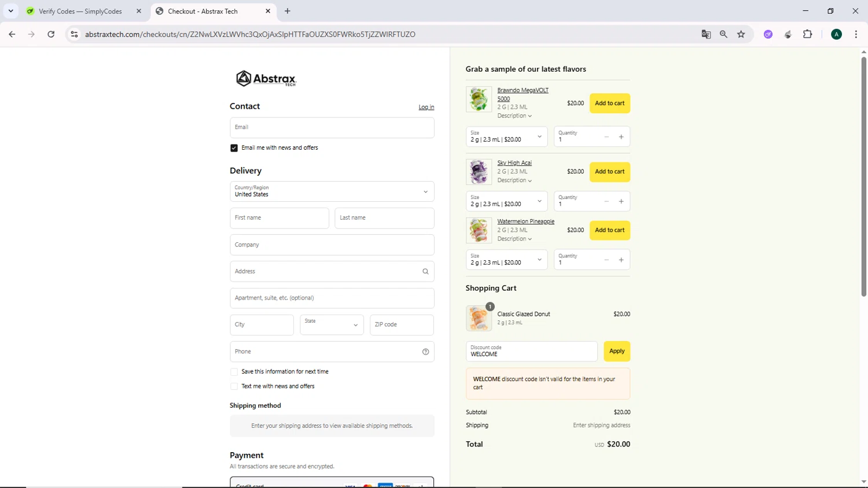Click the Classic Glazed Donut thumbnail
Image resolution: width=868 pixels, height=488 pixels.
(x=479, y=318)
